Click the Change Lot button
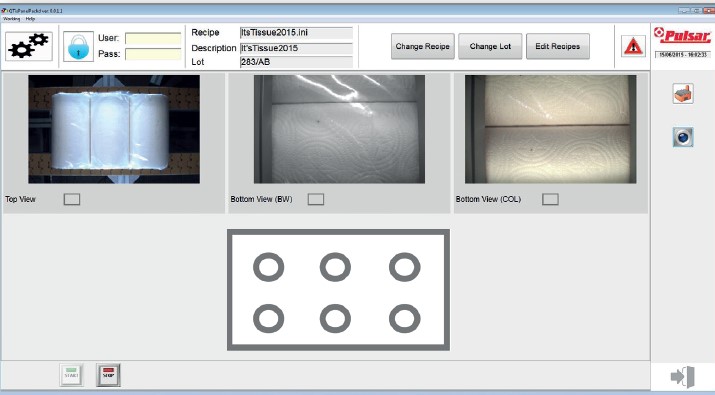The image size is (715, 395). 490,46
